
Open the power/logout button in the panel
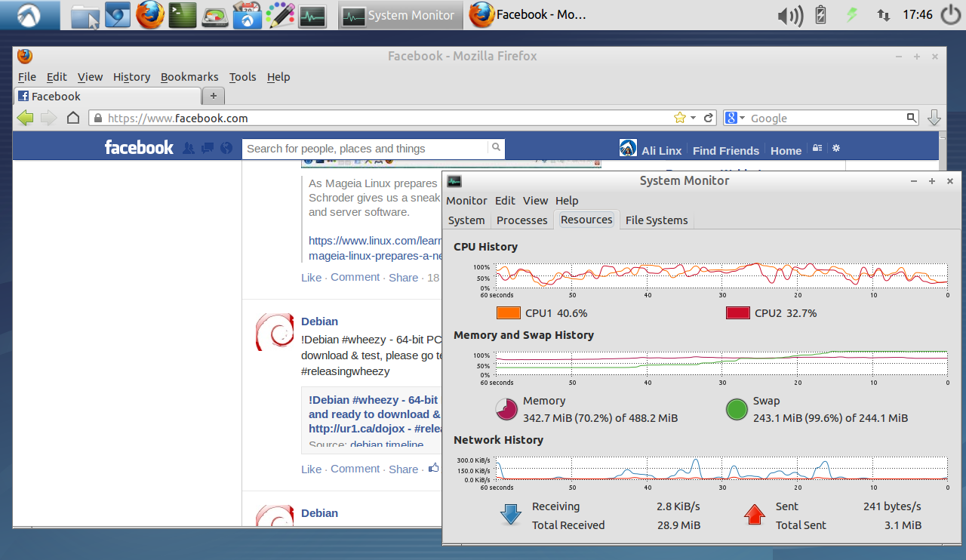point(951,15)
